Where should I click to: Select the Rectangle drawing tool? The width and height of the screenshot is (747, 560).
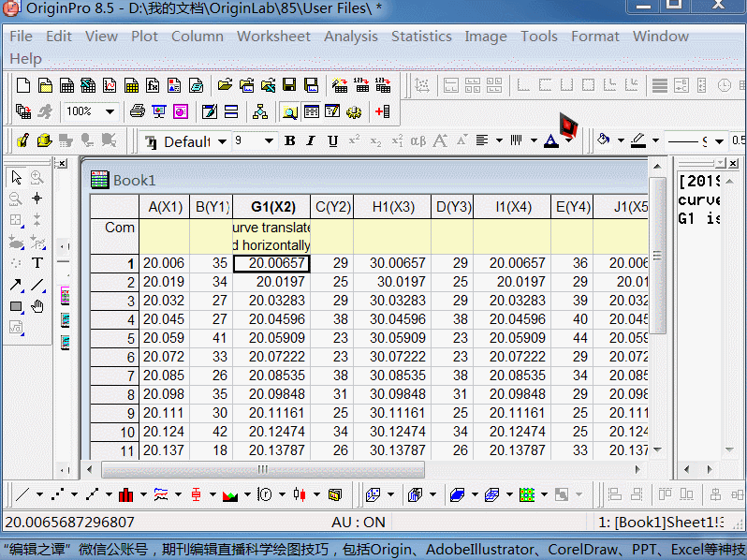[16, 306]
